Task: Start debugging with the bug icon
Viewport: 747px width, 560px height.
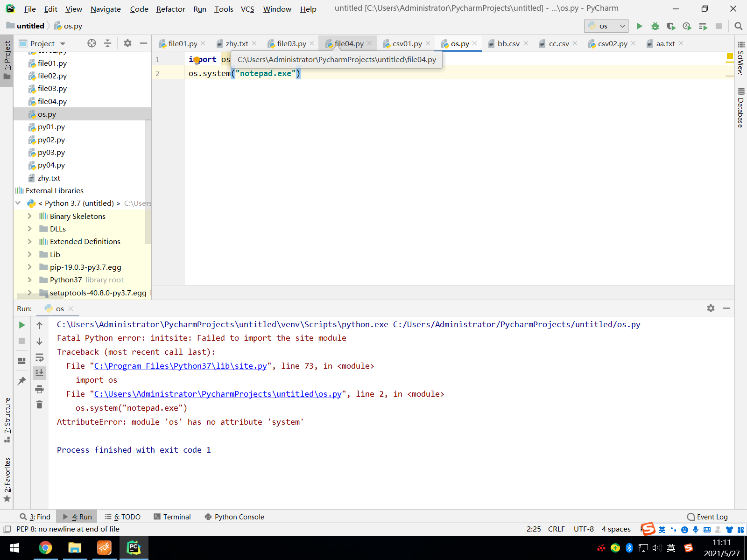Action: 655,26
